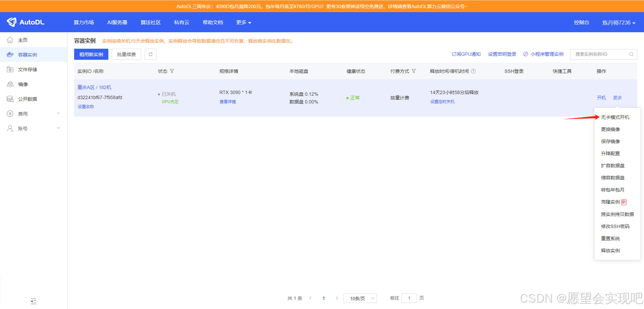Open the 更多 top navigation dropdown
Image resolution: width=644 pixels, height=309 pixels.
244,23
